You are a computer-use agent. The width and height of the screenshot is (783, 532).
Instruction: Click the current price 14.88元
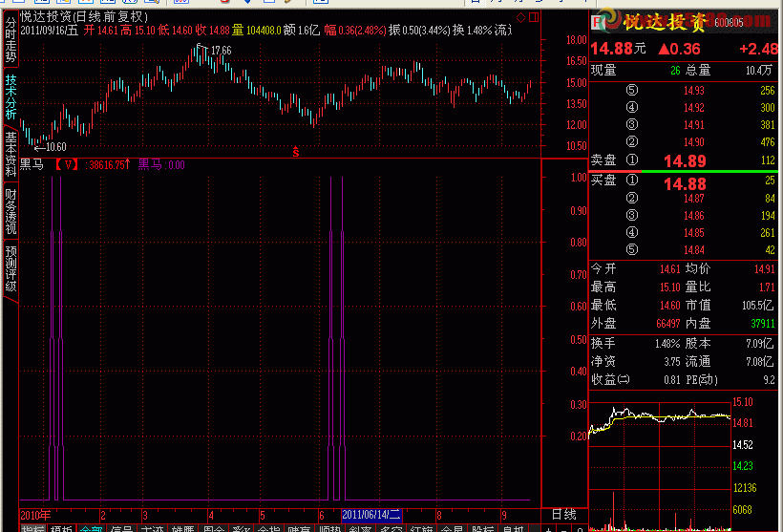point(618,49)
